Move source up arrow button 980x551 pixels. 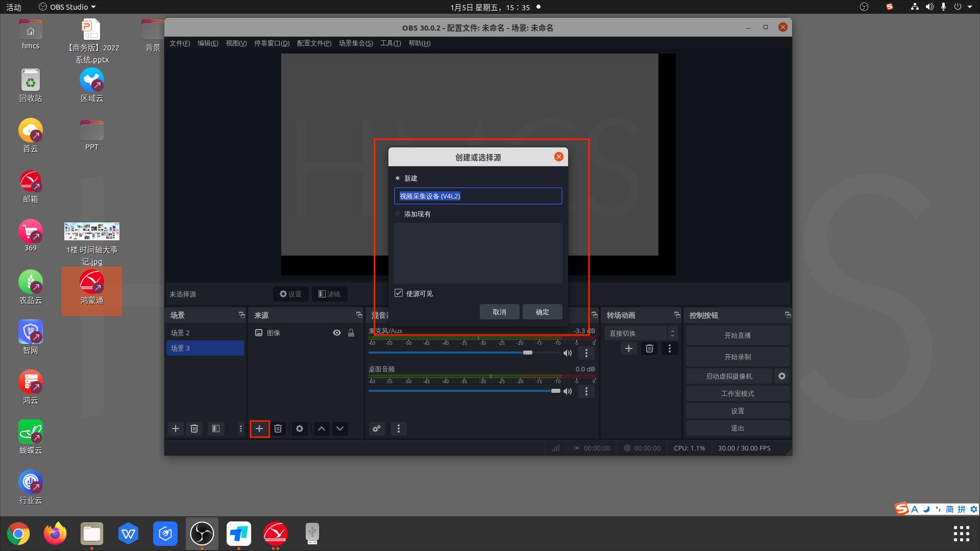coord(322,429)
